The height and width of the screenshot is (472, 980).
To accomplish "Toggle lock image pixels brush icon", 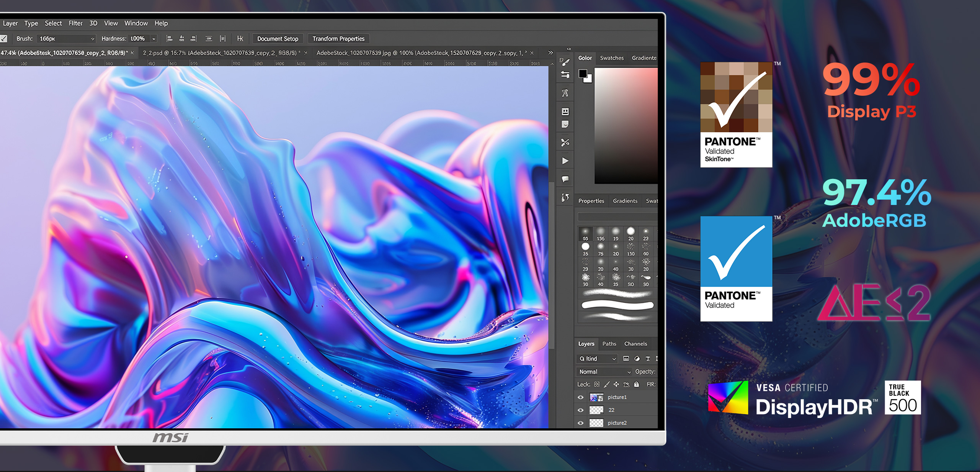I will pyautogui.click(x=607, y=384).
